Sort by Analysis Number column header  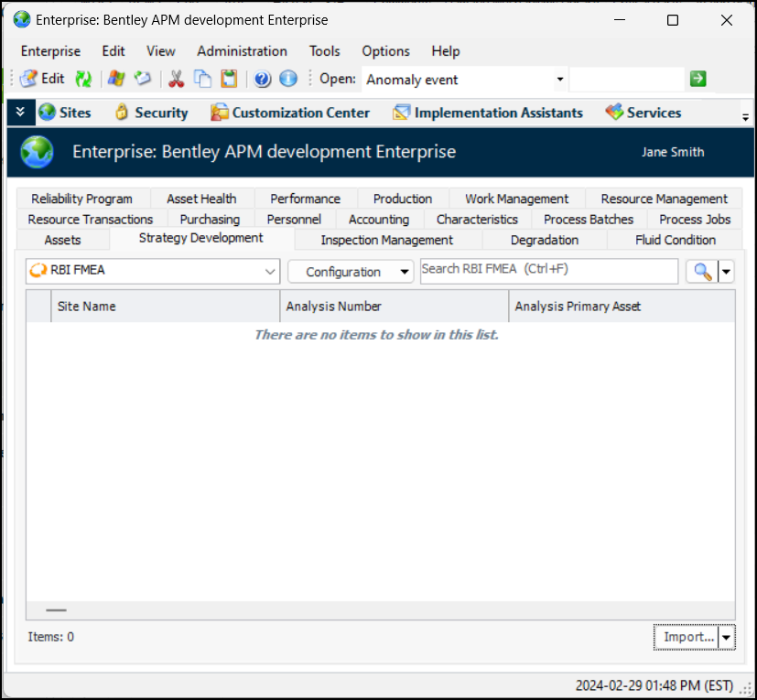[394, 307]
